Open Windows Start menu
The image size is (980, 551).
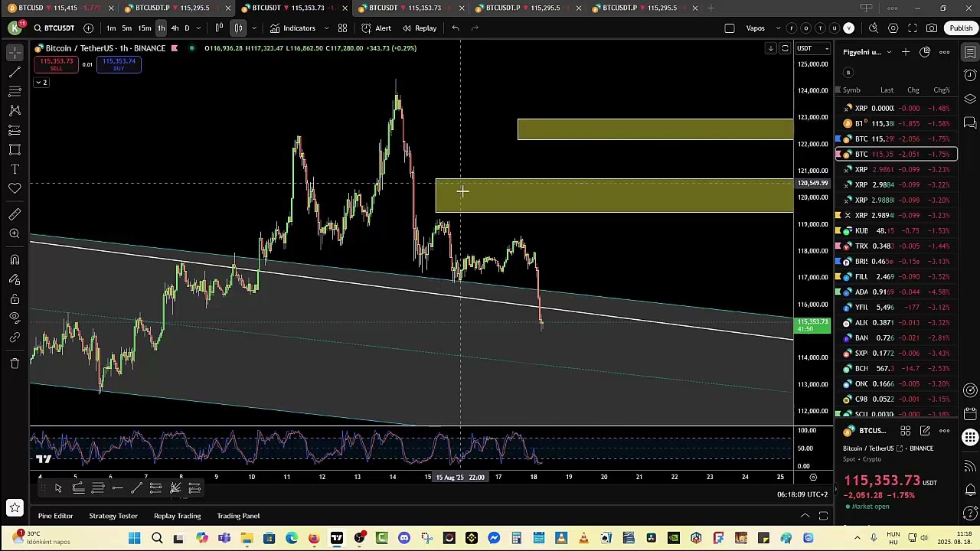click(135, 538)
